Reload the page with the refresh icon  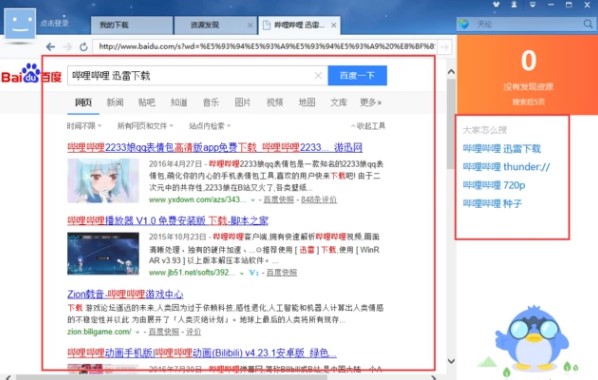pos(84,47)
